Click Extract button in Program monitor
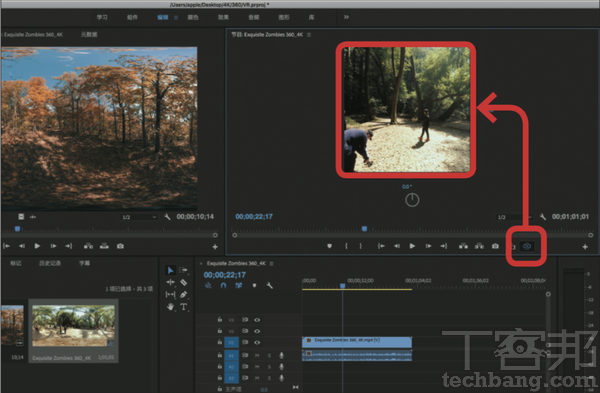This screenshot has width=600, height=393. pos(479,246)
